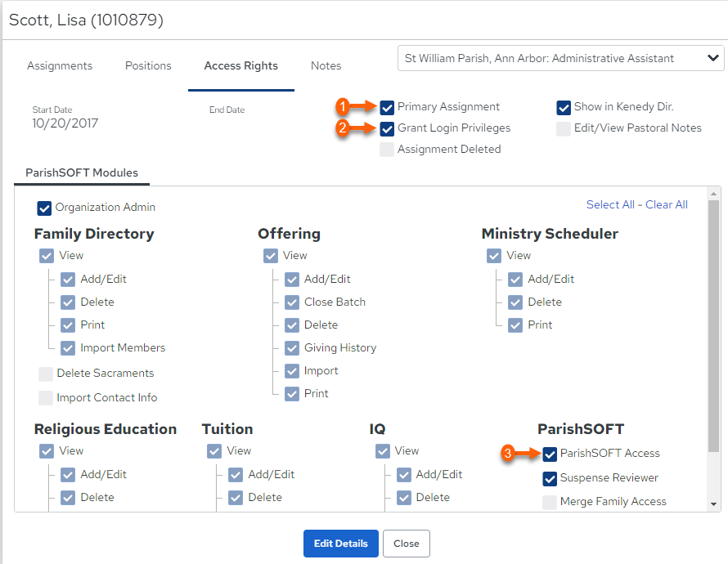728x564 pixels.
Task: Click the Clear All link
Action: point(667,204)
